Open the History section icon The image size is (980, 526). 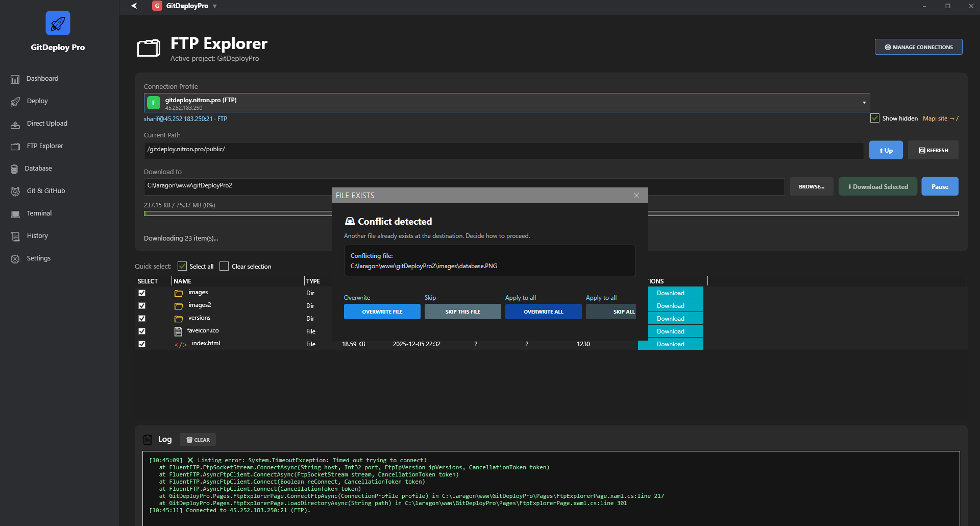click(x=15, y=236)
